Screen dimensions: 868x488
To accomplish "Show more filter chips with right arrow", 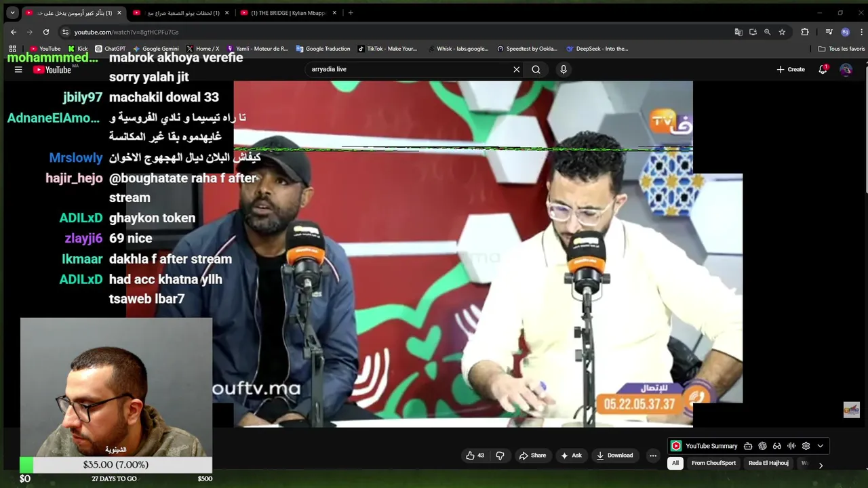I will [x=821, y=465].
